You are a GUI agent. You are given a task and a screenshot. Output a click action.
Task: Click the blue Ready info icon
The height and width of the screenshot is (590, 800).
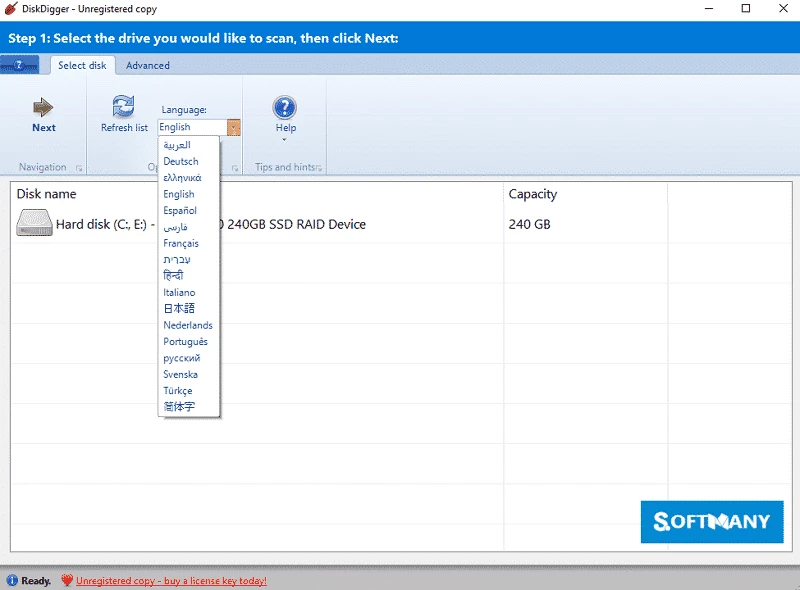[x=12, y=580]
